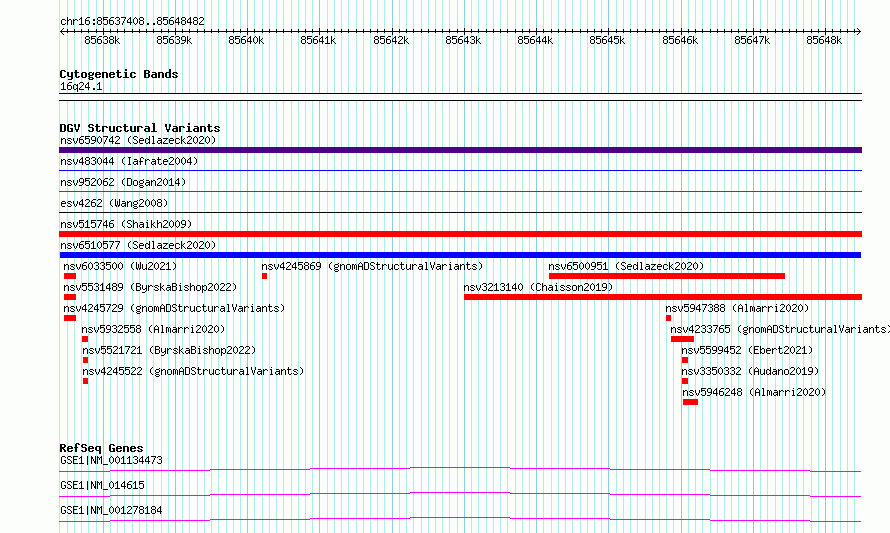
Task: Click the RefSeq Genes track title
Action: (x=101, y=448)
